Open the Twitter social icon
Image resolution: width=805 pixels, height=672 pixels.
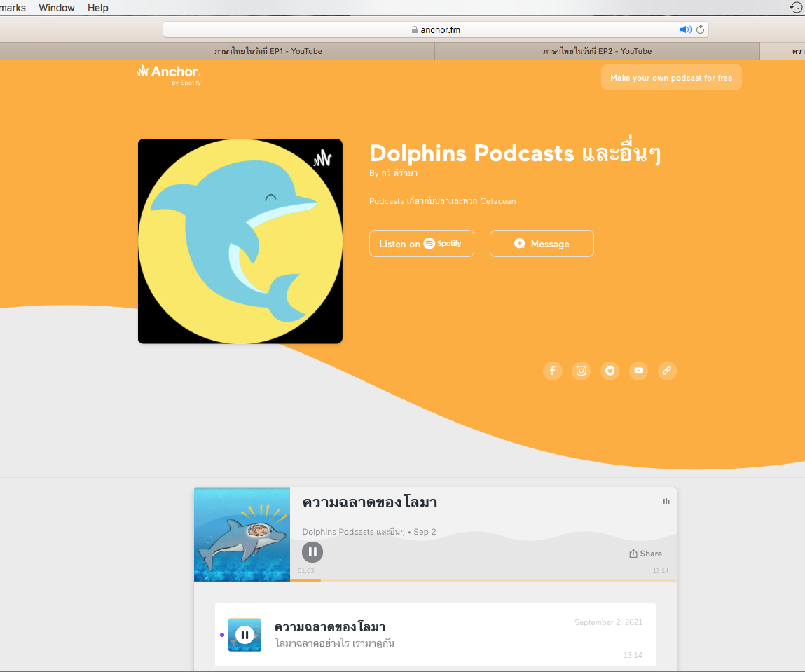click(x=610, y=371)
